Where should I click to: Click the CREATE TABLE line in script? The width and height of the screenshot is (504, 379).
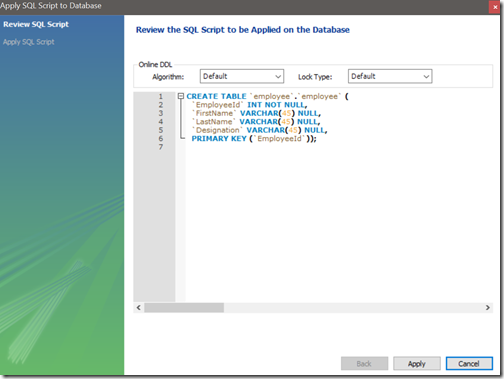click(267, 96)
